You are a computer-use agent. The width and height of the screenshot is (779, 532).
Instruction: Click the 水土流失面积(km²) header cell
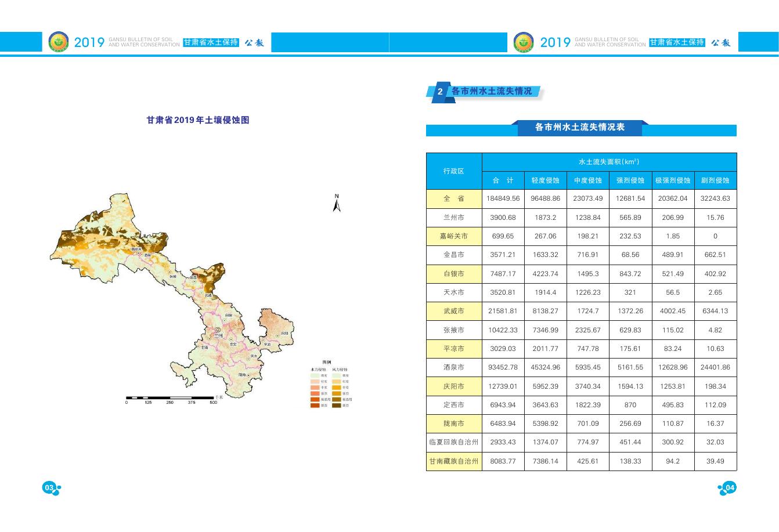610,162
